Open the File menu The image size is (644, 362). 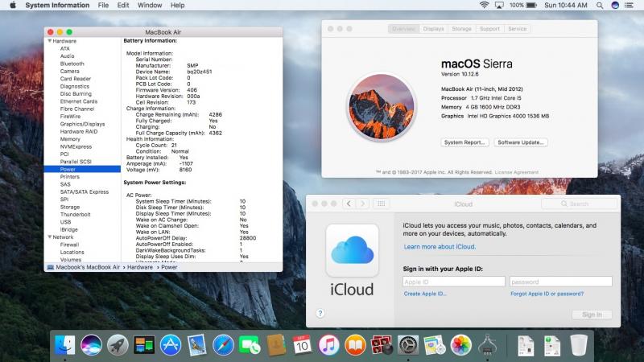pos(103,6)
